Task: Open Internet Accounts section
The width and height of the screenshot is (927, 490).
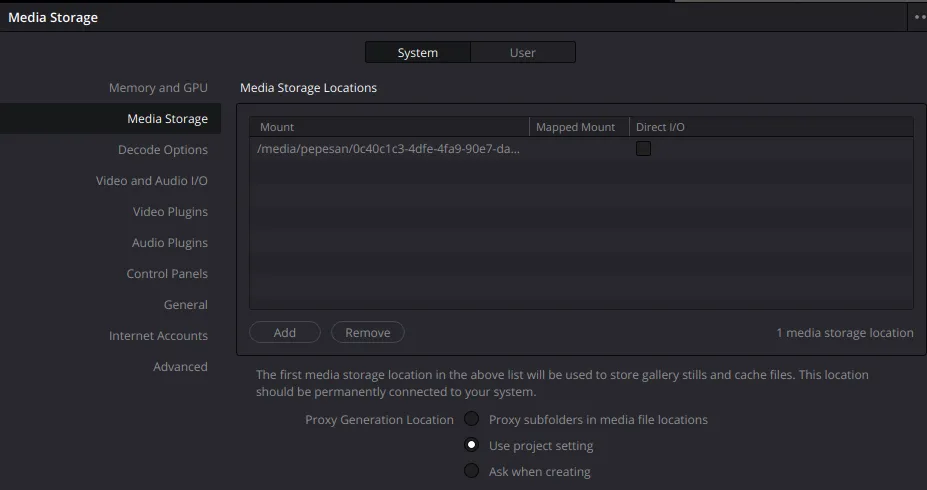Action: [x=158, y=336]
